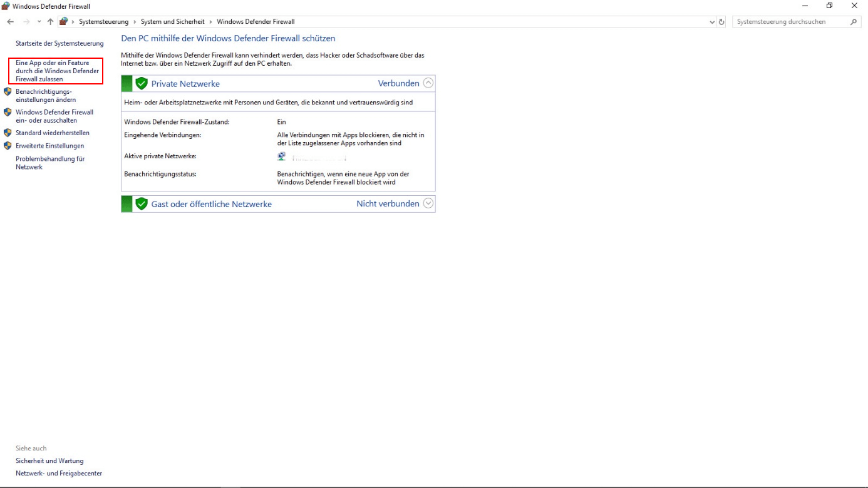Click the green shield next to Gast oder öffentliche Netzwerke
This screenshot has height=488, width=868.
pos(142,203)
